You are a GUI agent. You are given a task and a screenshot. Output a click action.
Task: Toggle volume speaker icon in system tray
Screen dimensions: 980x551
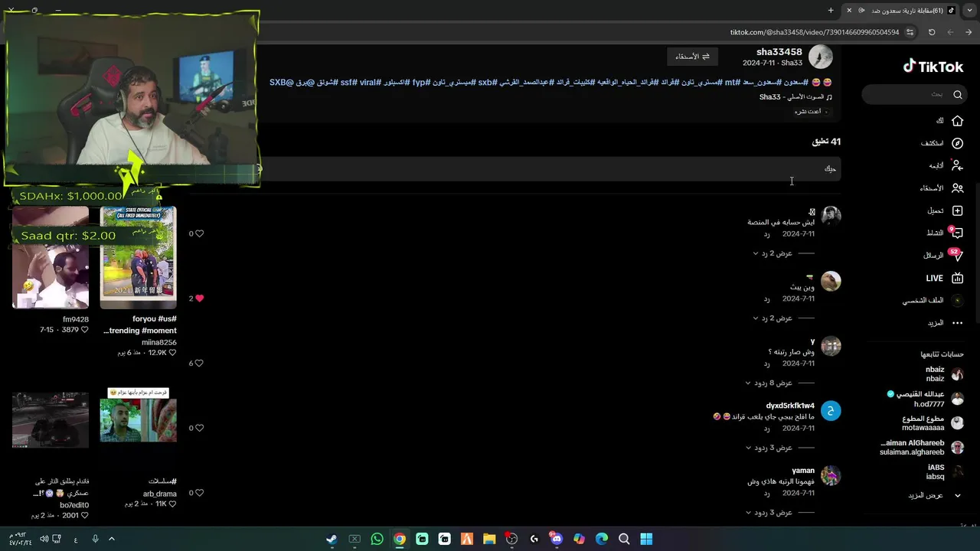click(44, 539)
